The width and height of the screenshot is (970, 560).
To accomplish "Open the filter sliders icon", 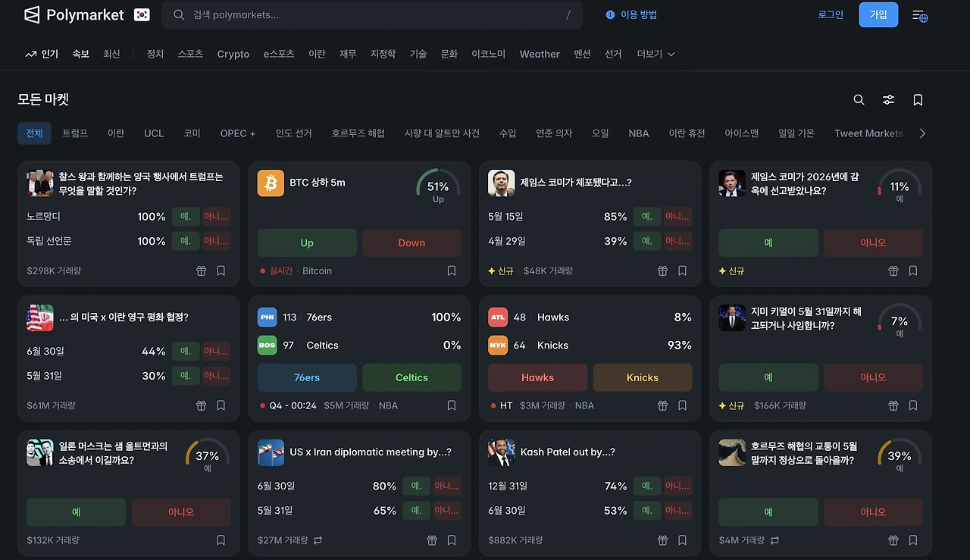I will point(888,99).
